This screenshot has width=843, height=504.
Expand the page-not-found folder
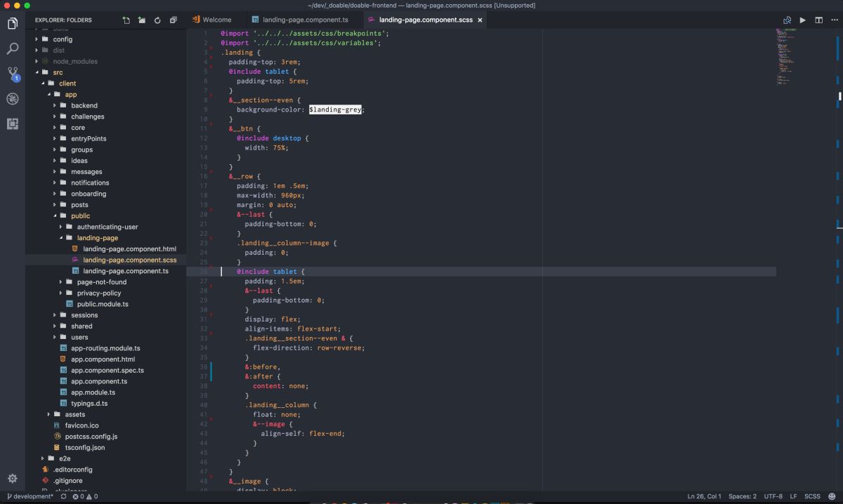[x=61, y=282]
